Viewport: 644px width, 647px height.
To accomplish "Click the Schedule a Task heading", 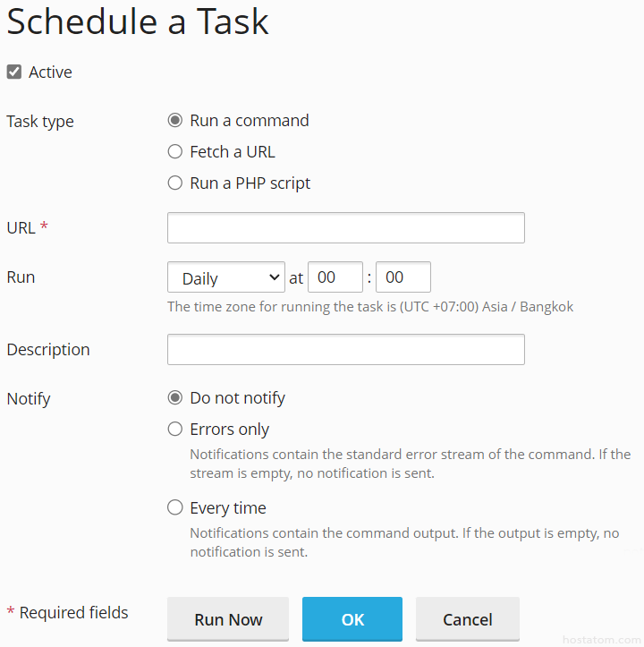I will point(138,22).
